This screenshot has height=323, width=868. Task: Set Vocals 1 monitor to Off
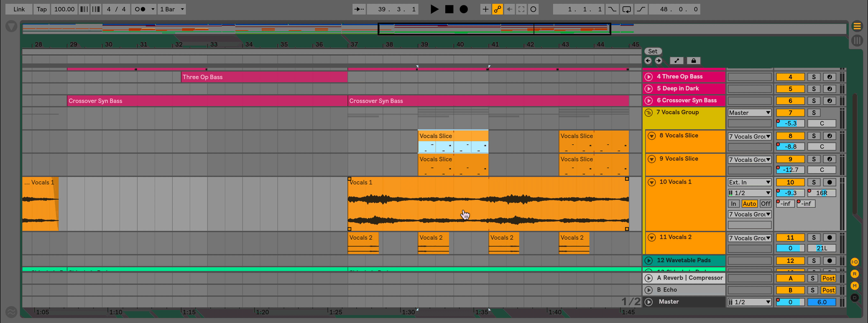tap(765, 204)
